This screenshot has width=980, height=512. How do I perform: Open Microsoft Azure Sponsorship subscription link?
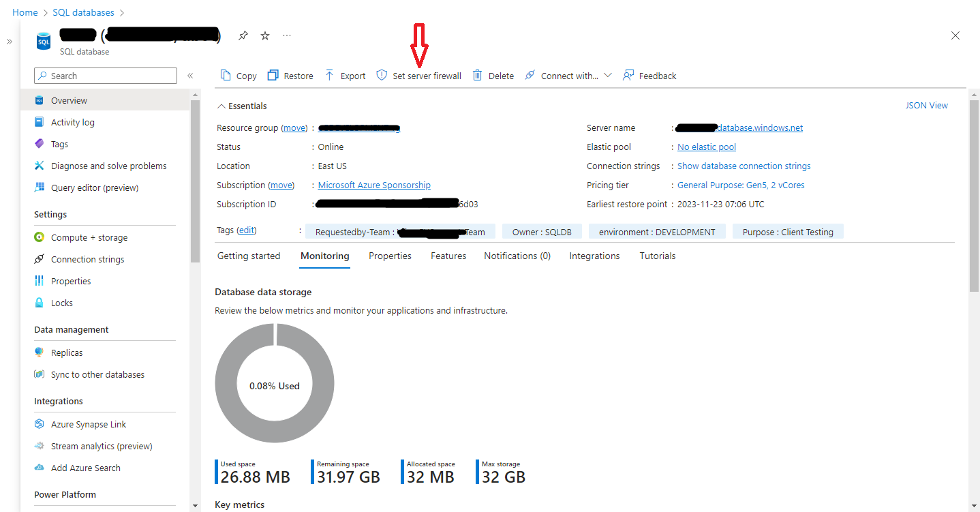(x=374, y=185)
